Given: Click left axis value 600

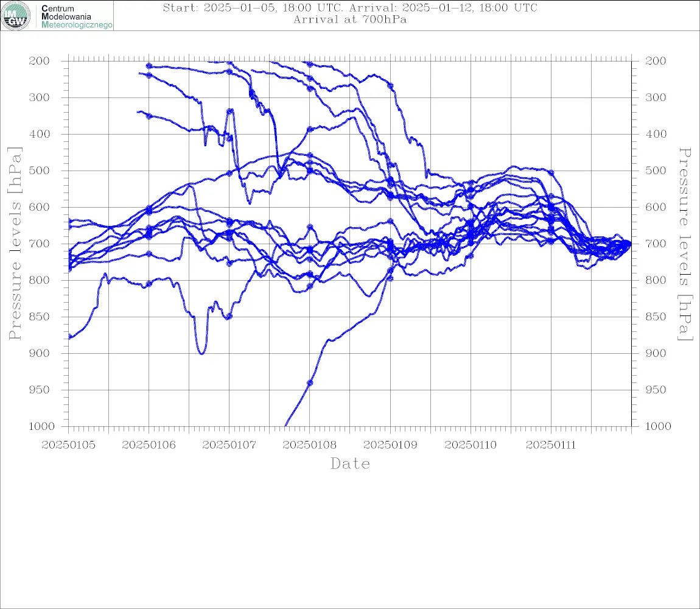Looking at the screenshot, I should point(40,207).
